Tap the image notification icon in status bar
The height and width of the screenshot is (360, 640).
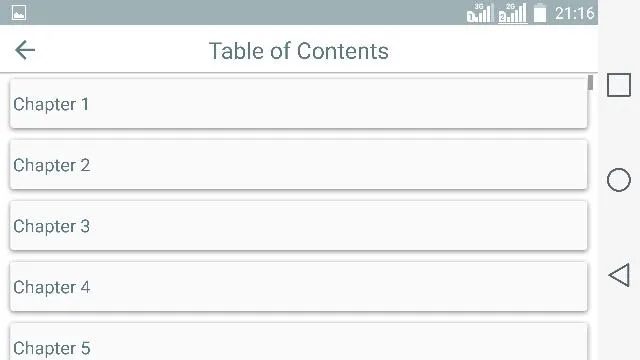point(19,13)
